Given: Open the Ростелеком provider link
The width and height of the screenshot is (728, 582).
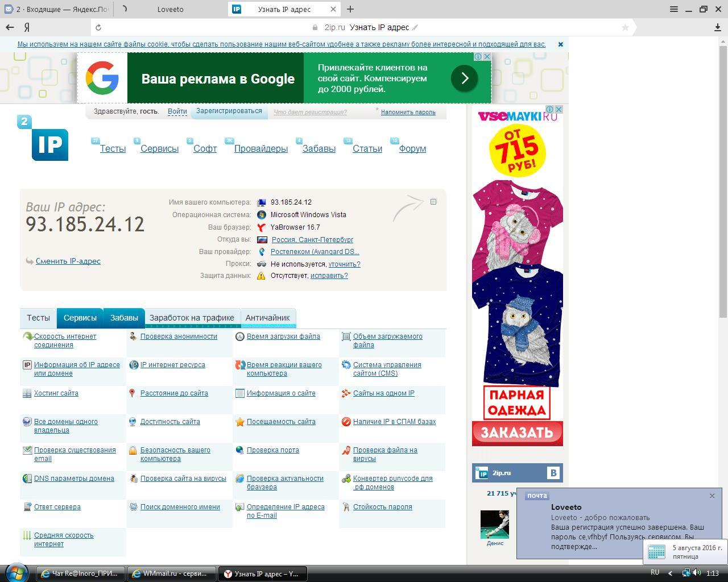Looking at the screenshot, I should [315, 251].
